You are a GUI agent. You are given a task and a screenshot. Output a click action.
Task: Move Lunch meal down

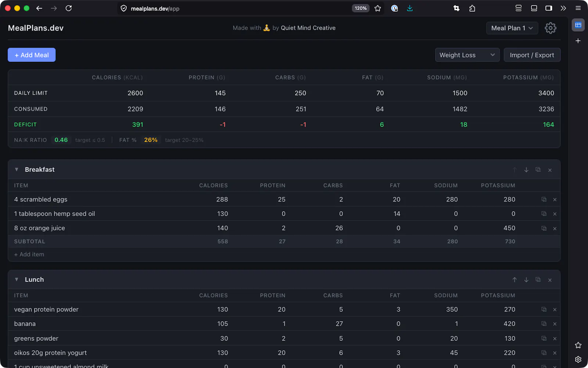pyautogui.click(x=526, y=280)
